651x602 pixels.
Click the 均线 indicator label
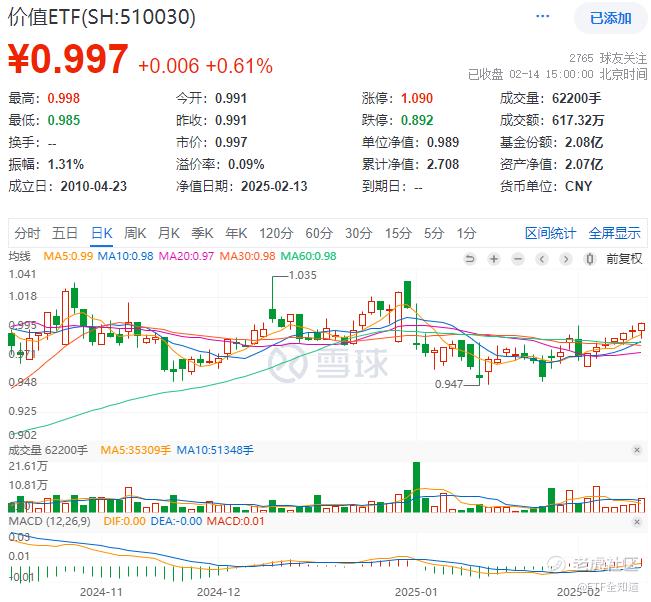pos(20,256)
